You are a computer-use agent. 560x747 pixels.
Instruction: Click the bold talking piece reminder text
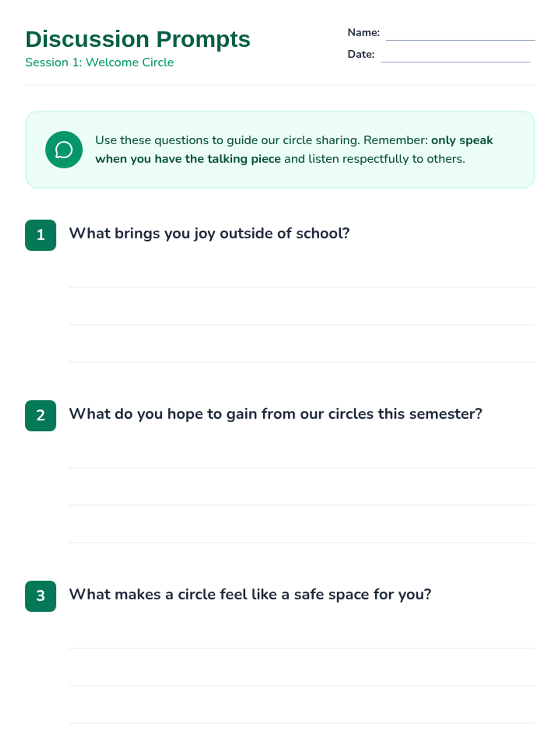click(188, 159)
